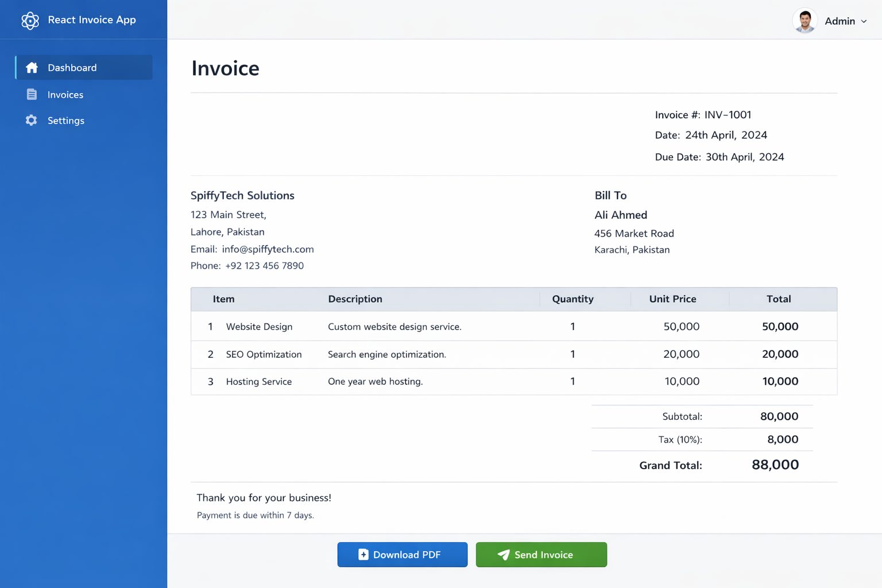This screenshot has height=588, width=882.
Task: Select the Website Design table row
Action: [x=513, y=326]
